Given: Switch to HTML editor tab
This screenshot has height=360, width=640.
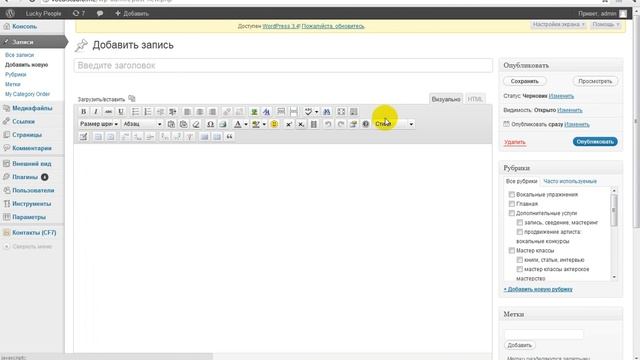Looking at the screenshot, I should click(x=475, y=99).
